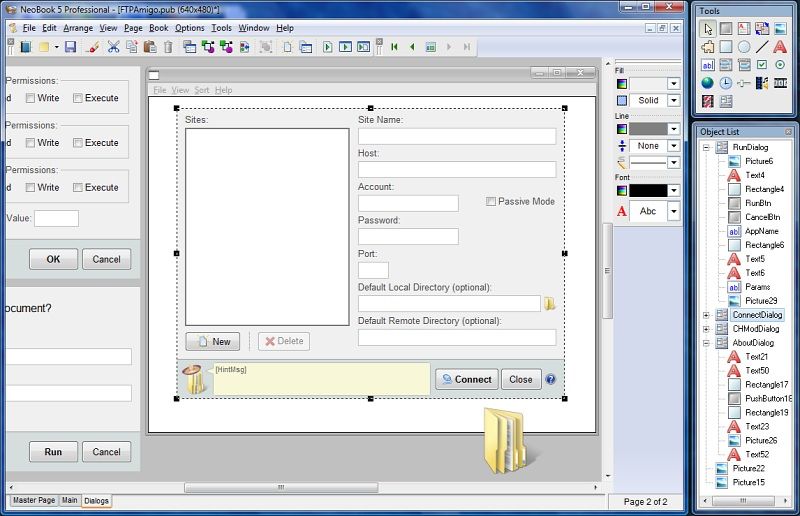
Task: Tick the last Execute permission checkbox
Action: click(78, 188)
